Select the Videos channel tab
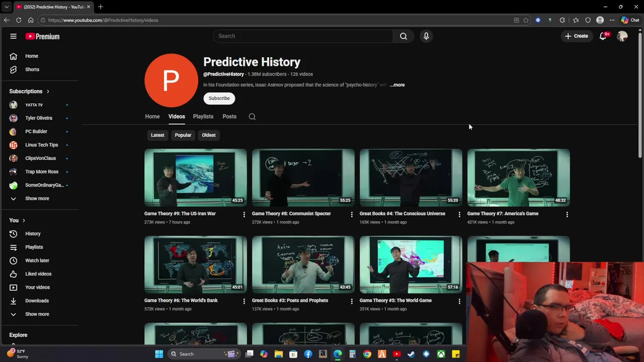This screenshot has width=644, height=362. coord(177,117)
